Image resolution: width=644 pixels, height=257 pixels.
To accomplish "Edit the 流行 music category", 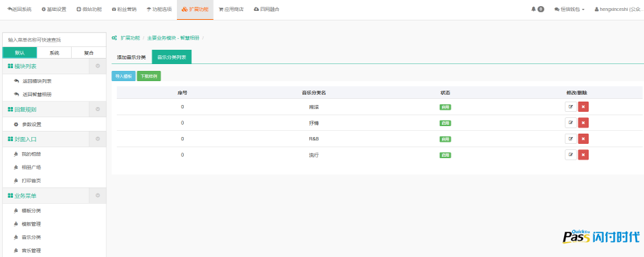I will click(x=570, y=155).
